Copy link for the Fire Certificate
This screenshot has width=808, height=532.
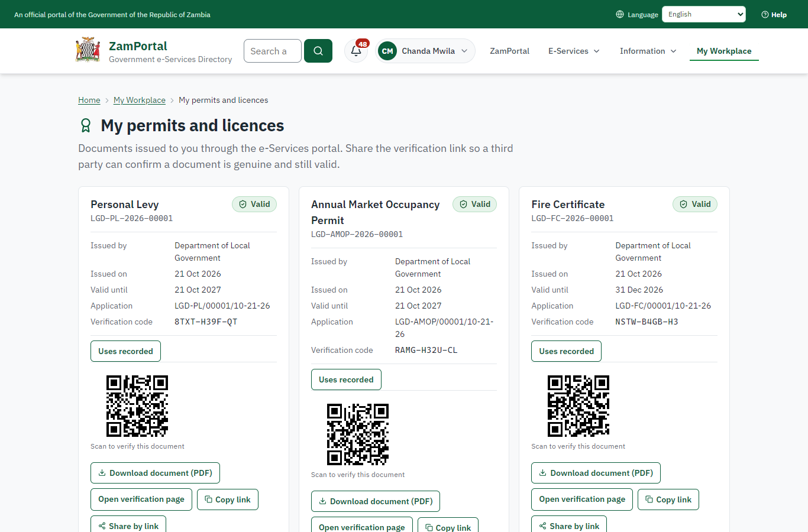coord(668,499)
